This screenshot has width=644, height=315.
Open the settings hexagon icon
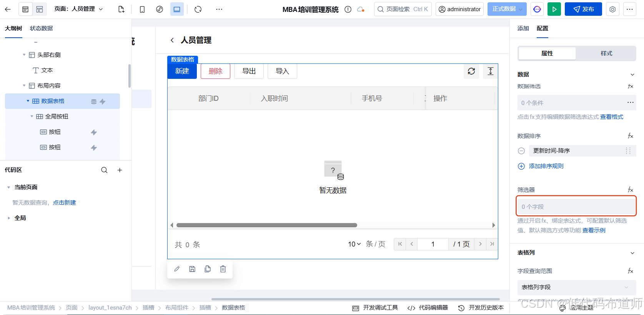pos(612,9)
